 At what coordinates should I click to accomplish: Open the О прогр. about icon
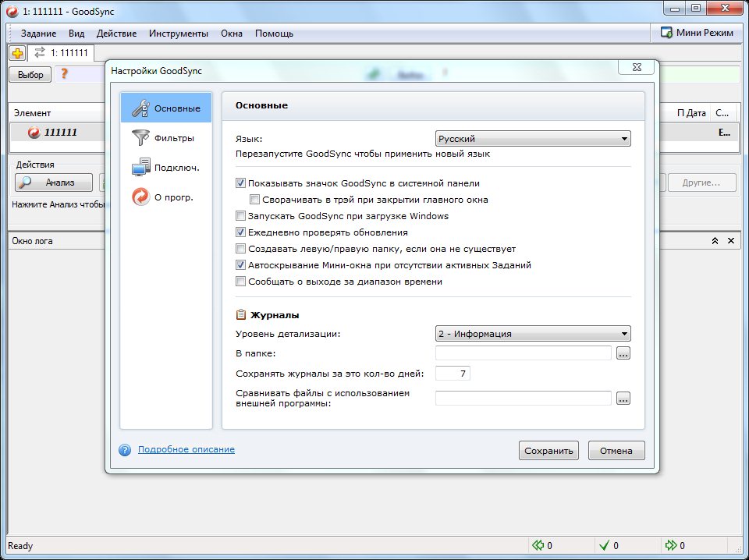(140, 197)
